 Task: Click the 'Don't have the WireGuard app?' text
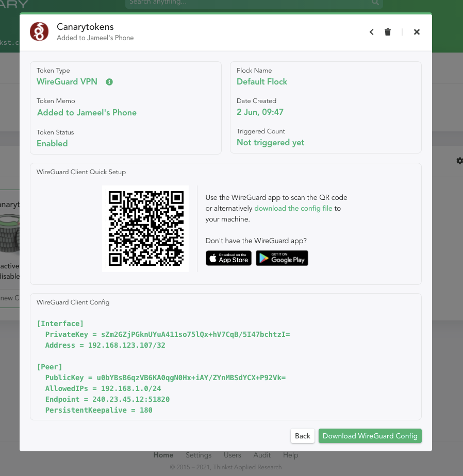point(256,241)
